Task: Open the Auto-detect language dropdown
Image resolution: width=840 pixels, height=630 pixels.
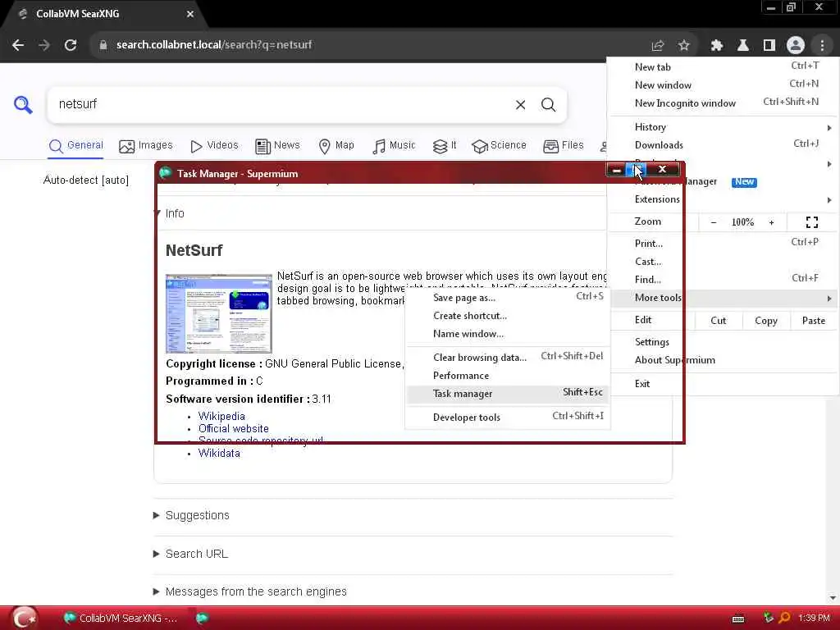Action: [85, 180]
